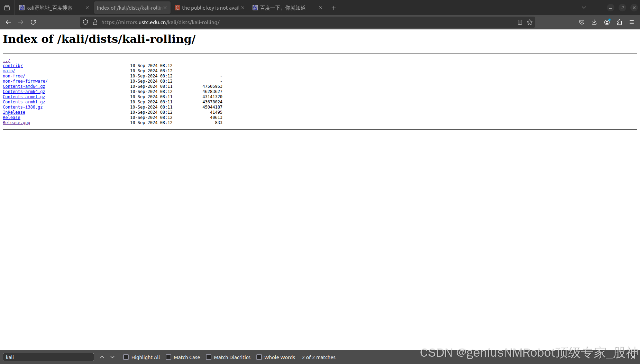Open the InRelease file link
The height and width of the screenshot is (364, 640).
[x=14, y=112]
